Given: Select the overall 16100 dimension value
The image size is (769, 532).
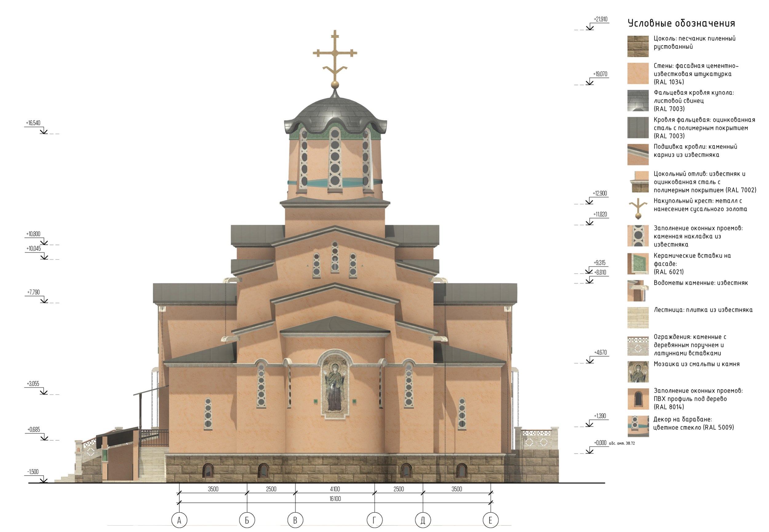Looking at the screenshot, I should [x=335, y=499].
